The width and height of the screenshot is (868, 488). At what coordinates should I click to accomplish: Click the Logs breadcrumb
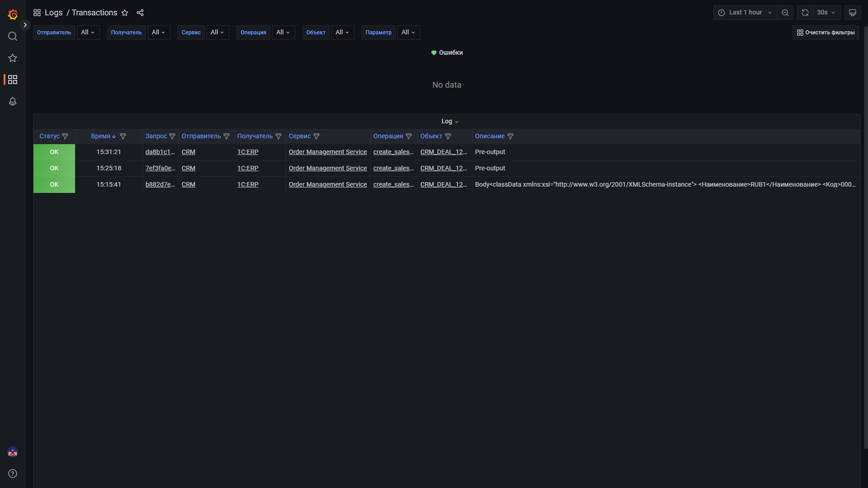pyautogui.click(x=54, y=13)
